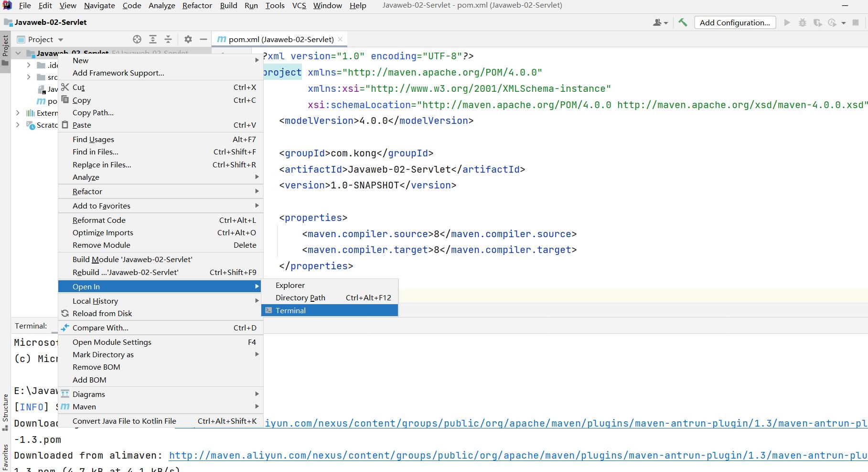Click the Debug bug icon in toolbar

pos(803,22)
